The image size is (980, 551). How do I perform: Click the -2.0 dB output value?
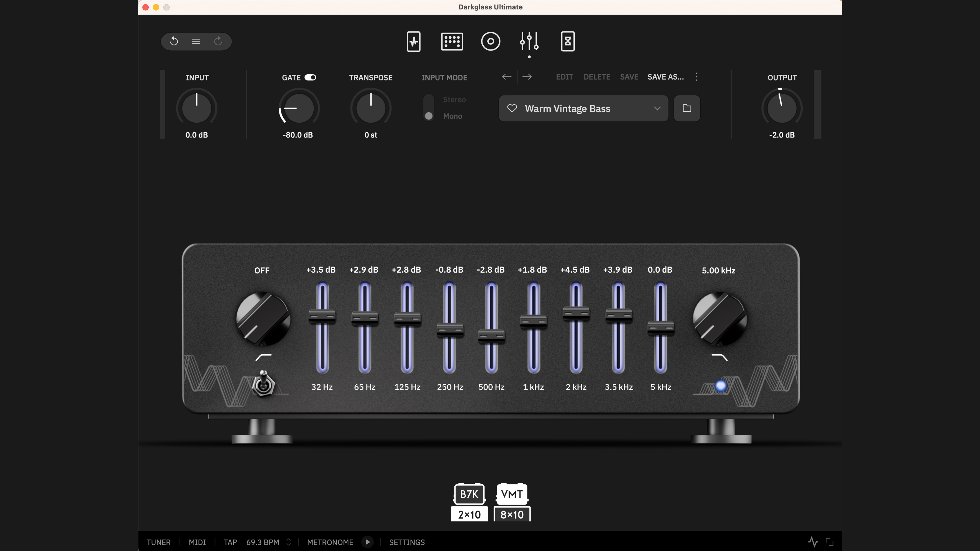coord(782,135)
